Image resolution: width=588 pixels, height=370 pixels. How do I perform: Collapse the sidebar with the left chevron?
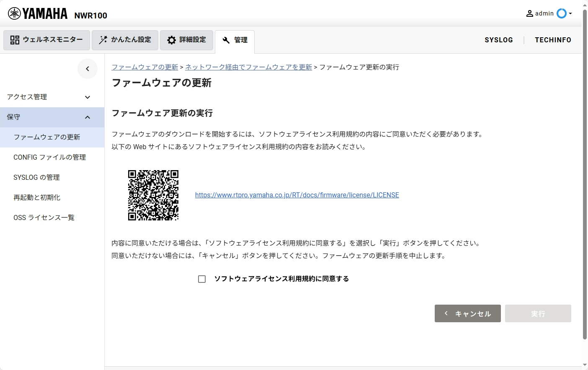point(88,69)
